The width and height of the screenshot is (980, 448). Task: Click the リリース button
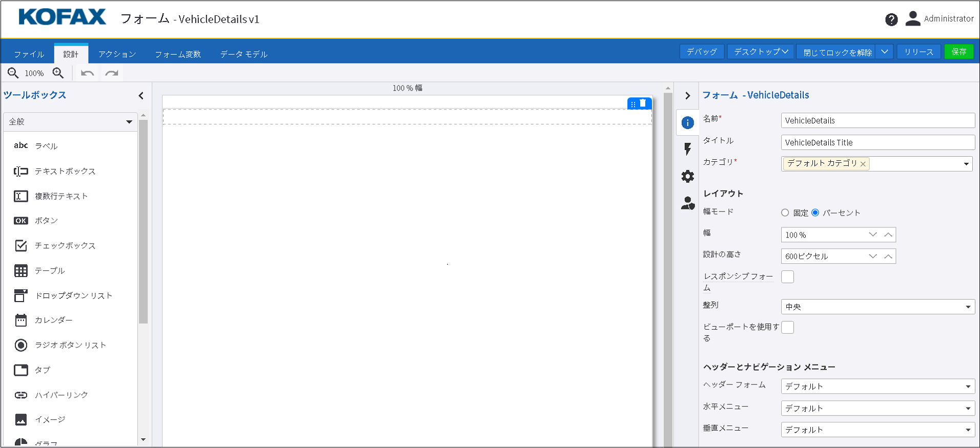coord(918,52)
